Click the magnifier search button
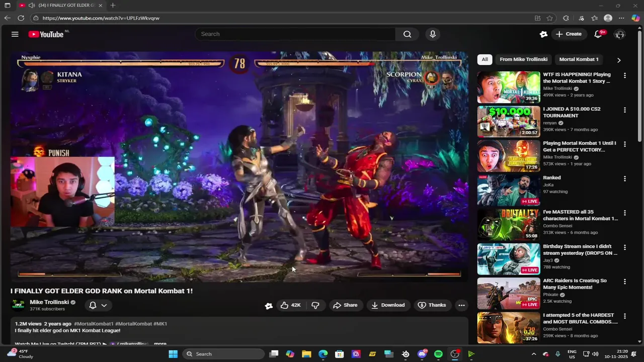Image resolution: width=644 pixels, height=362 pixels. tap(407, 34)
